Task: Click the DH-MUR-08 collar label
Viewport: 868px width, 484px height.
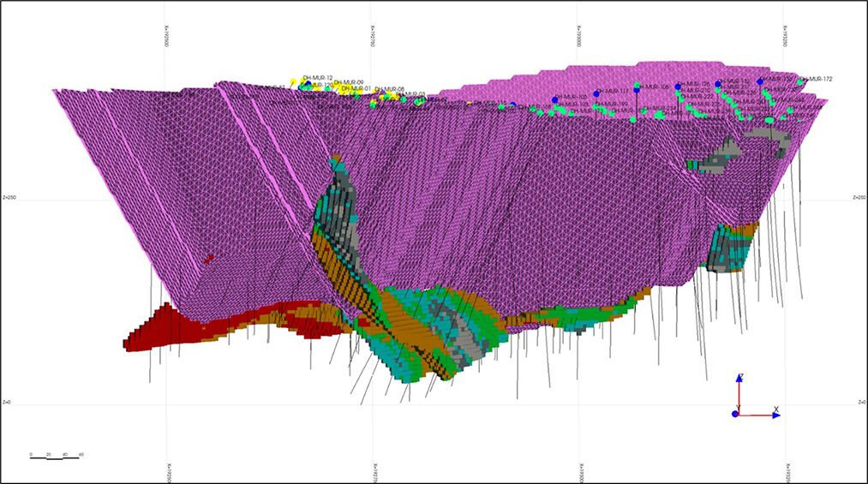Action: click(x=390, y=89)
